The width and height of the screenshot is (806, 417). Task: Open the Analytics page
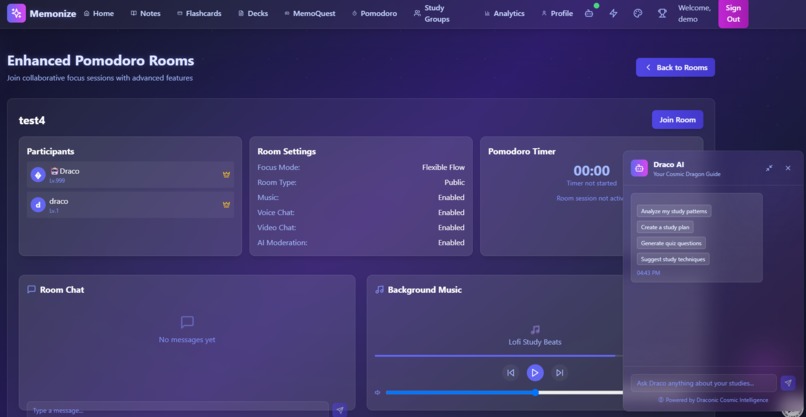pyautogui.click(x=504, y=14)
